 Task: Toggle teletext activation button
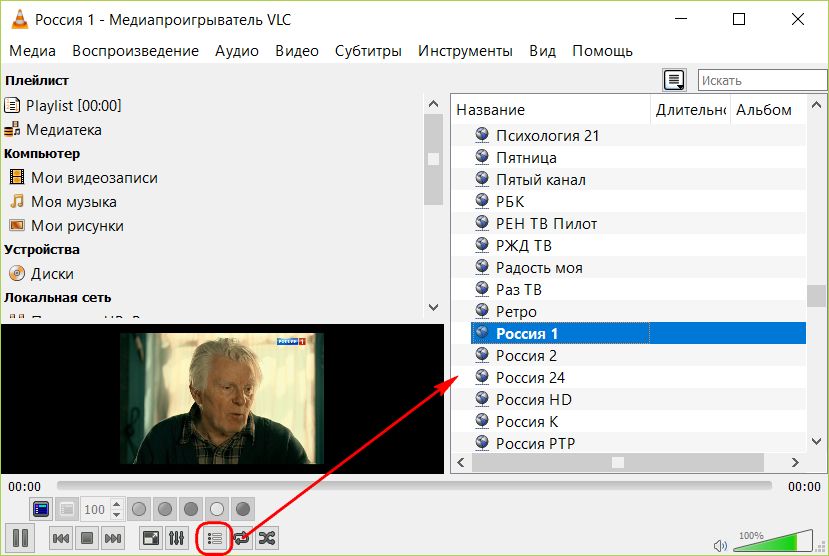click(x=41, y=509)
